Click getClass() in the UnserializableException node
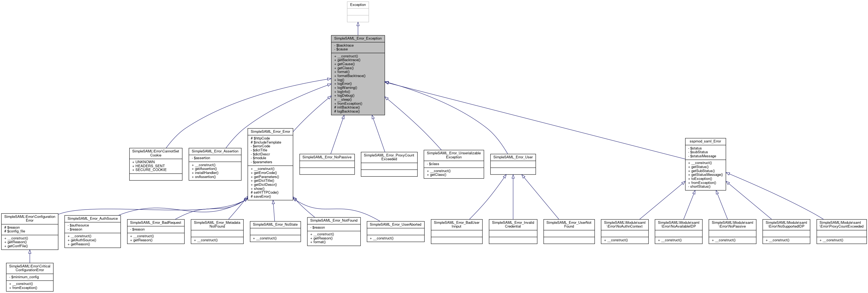Screen dimensions: 868x293 436,175
